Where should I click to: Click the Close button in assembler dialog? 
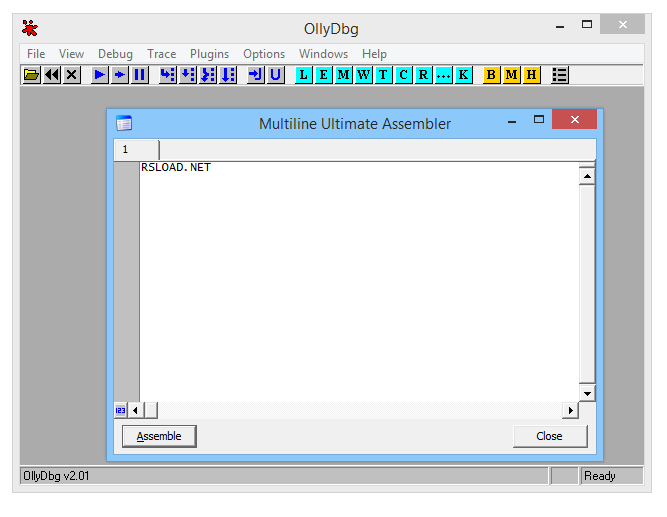[x=550, y=436]
